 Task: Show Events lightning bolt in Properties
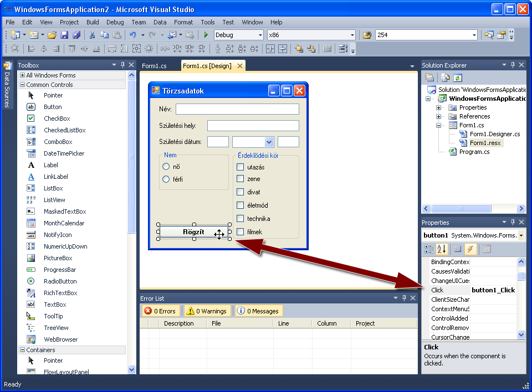coord(470,249)
